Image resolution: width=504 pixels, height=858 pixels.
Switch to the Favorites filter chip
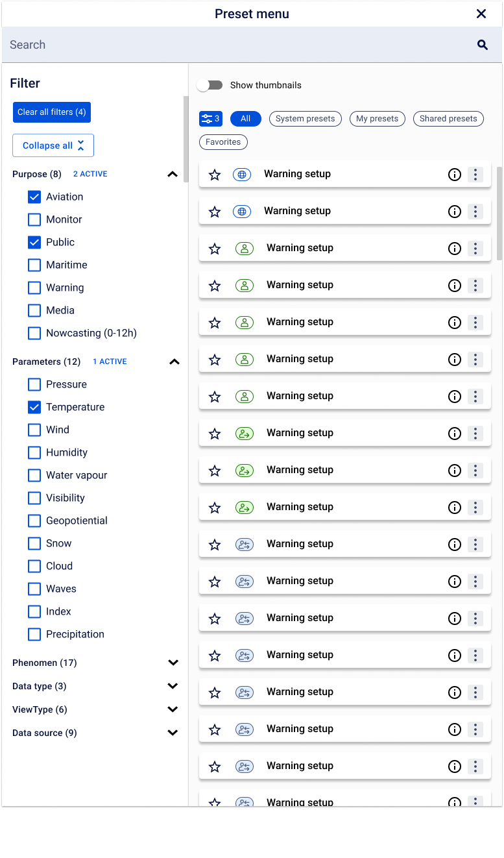pyautogui.click(x=223, y=142)
